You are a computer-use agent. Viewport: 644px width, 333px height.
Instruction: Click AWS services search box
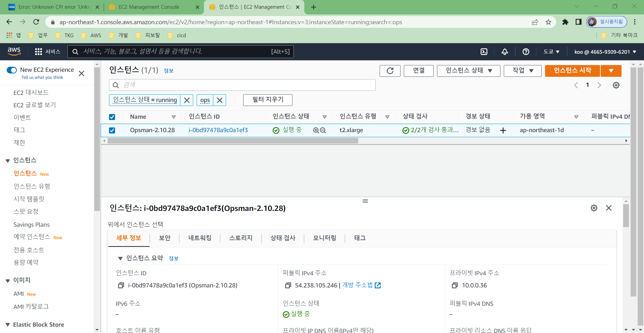tap(180, 52)
